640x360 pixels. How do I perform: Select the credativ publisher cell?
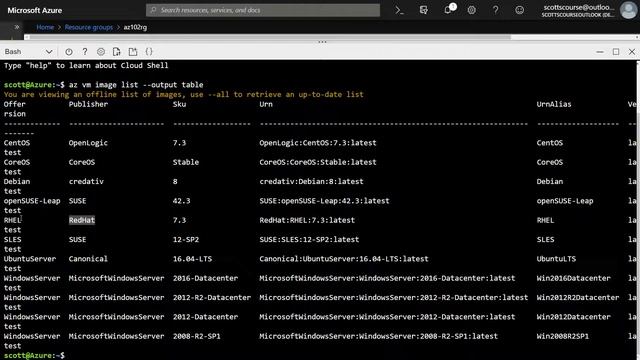tap(86, 181)
